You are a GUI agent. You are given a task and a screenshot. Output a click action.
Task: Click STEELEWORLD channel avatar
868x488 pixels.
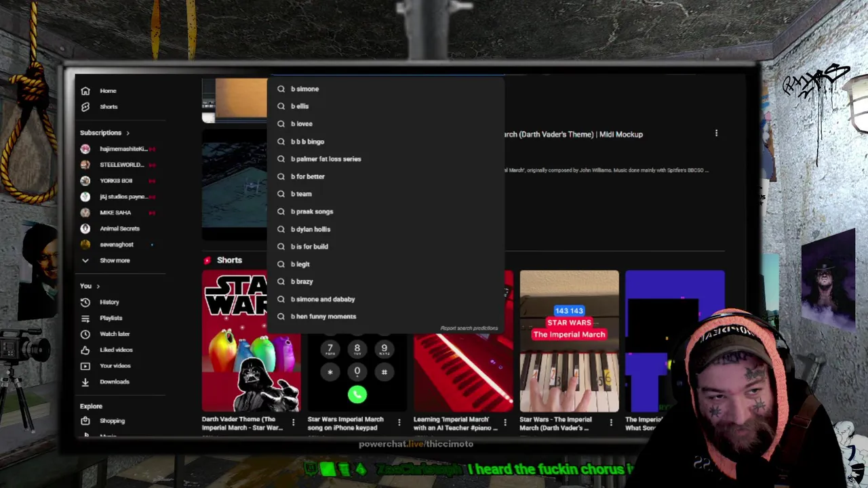click(x=85, y=165)
